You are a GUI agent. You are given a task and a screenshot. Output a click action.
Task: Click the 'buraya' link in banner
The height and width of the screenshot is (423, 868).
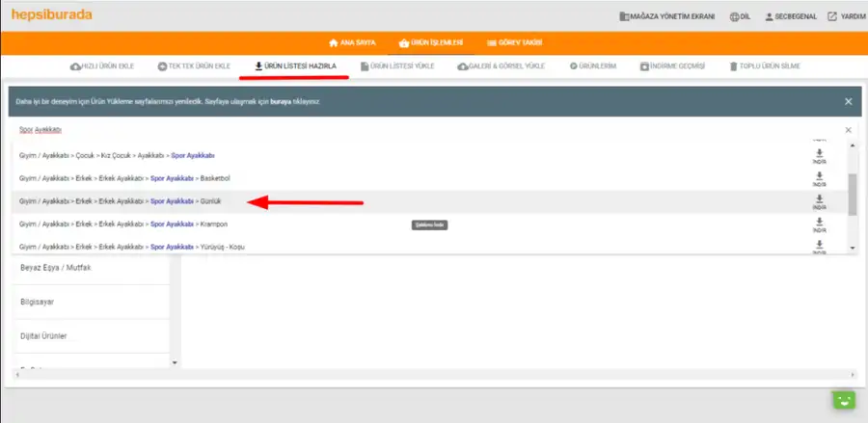click(280, 102)
